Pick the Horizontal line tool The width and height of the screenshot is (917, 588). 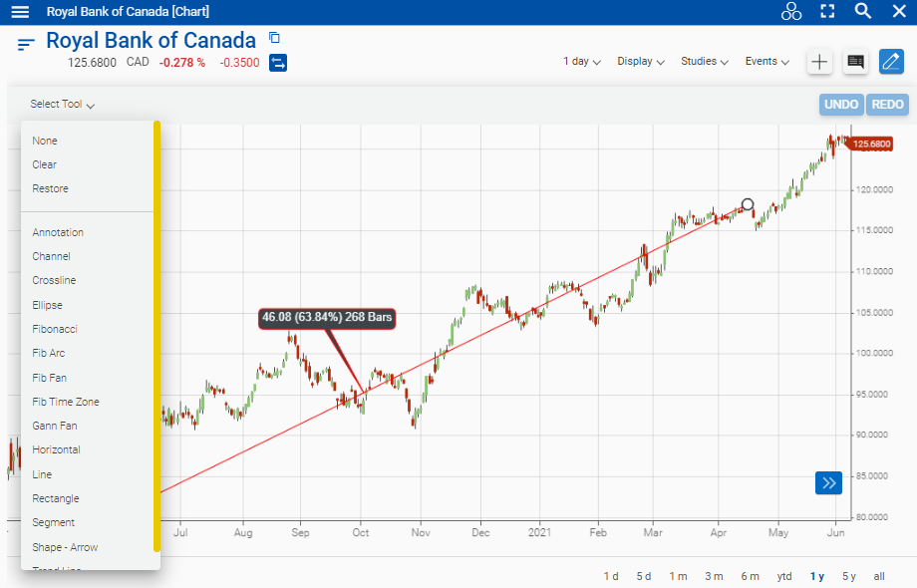point(87,450)
